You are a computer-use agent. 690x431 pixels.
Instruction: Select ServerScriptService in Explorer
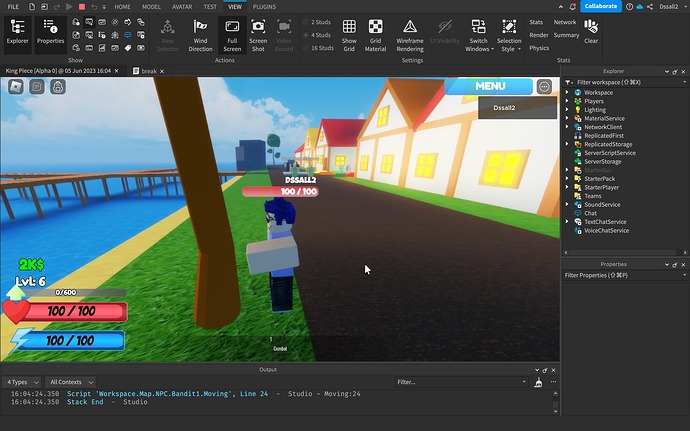pyautogui.click(x=609, y=153)
